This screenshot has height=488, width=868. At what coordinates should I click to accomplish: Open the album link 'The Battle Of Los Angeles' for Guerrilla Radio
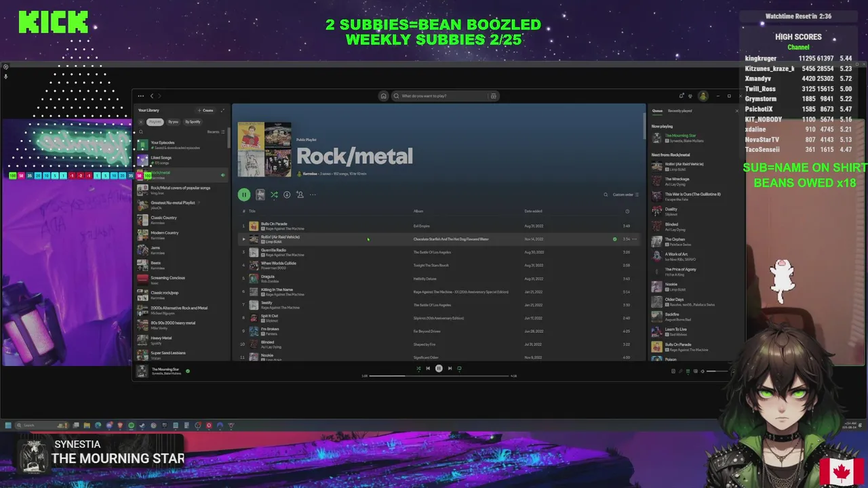pos(432,252)
